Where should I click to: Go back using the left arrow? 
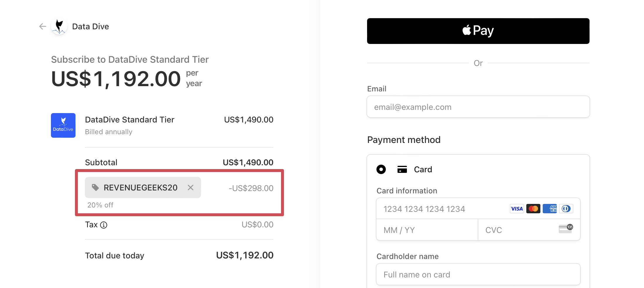tap(43, 26)
